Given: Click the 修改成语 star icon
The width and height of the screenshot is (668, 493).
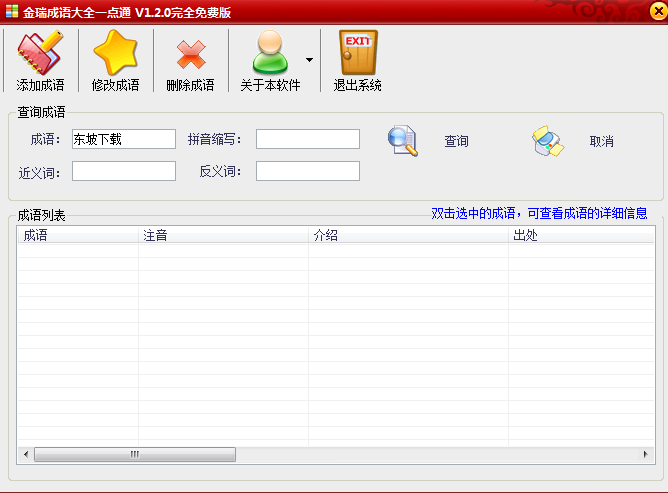Looking at the screenshot, I should coord(115,52).
